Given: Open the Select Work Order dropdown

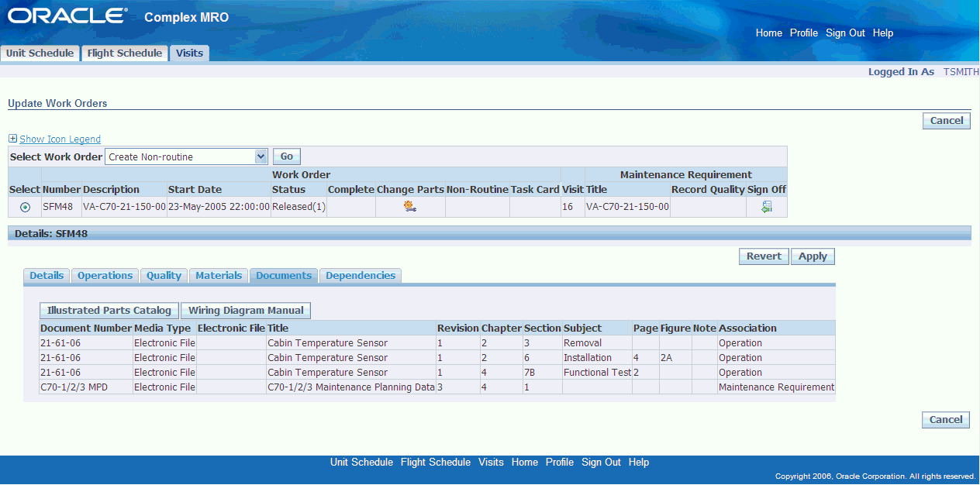Looking at the screenshot, I should pos(186,157).
